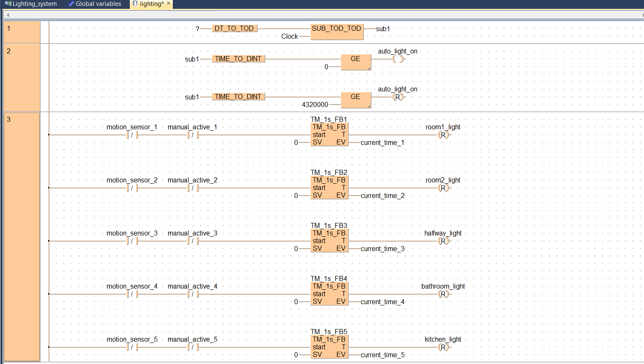Select the TM_1s_FB2 timer block
This screenshot has width=644, height=364.
(x=329, y=187)
